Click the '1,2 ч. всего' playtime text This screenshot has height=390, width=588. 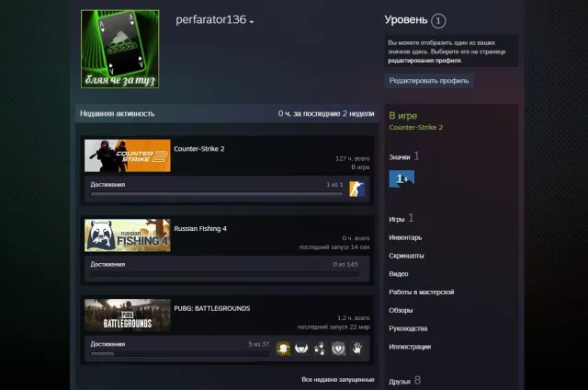click(353, 318)
